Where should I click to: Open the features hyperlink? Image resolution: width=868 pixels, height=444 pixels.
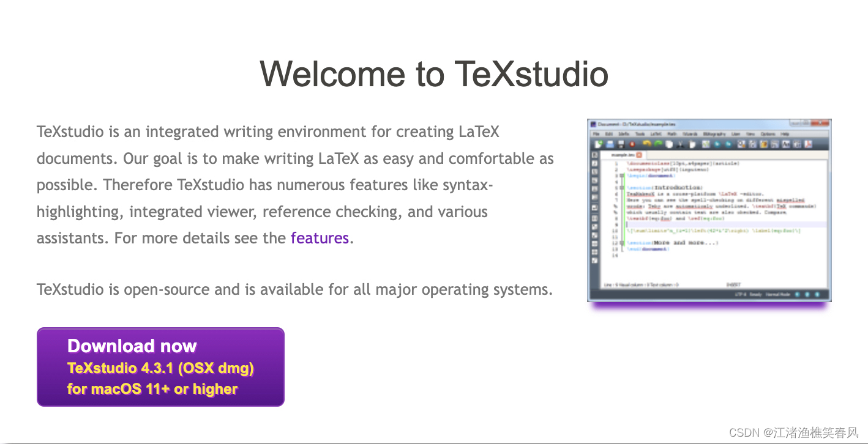[320, 238]
